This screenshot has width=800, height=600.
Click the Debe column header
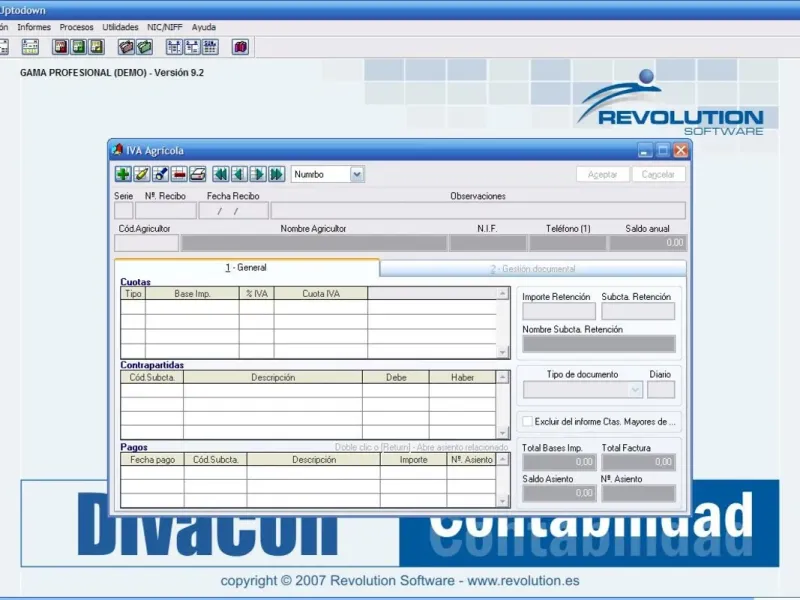(x=396, y=377)
